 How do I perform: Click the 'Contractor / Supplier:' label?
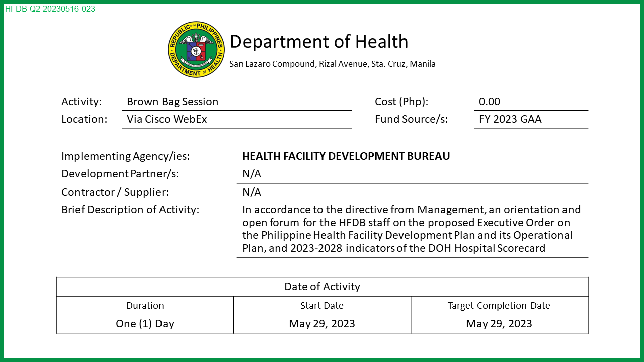pyautogui.click(x=115, y=192)
